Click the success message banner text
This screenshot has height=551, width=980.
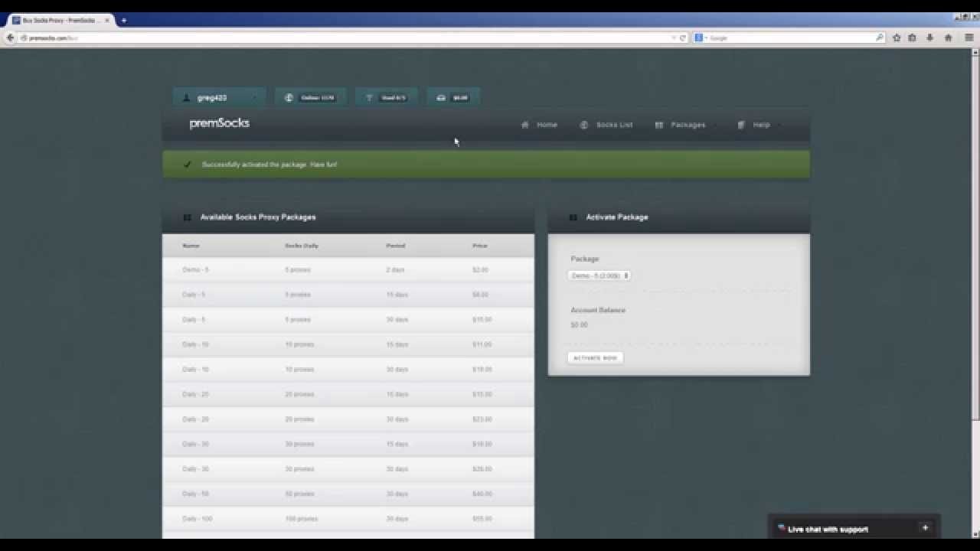(x=269, y=165)
